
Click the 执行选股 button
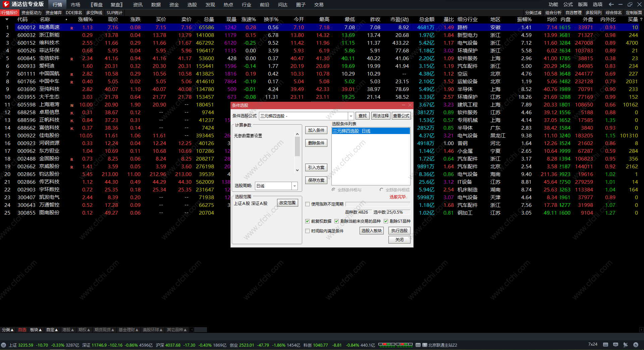tap(399, 230)
